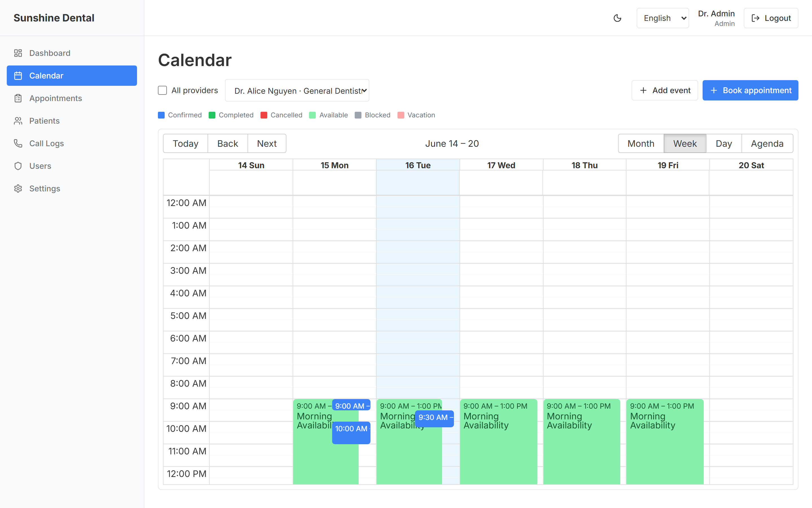Click the Next button

(267, 143)
